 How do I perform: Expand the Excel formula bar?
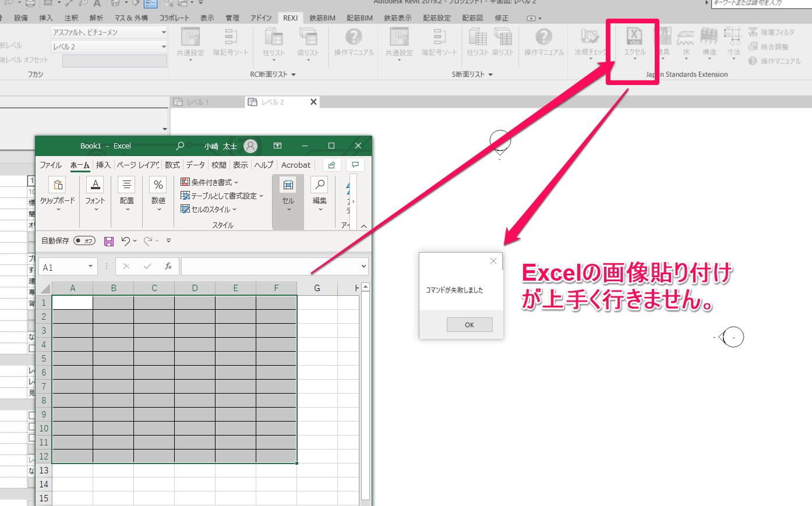point(363,267)
